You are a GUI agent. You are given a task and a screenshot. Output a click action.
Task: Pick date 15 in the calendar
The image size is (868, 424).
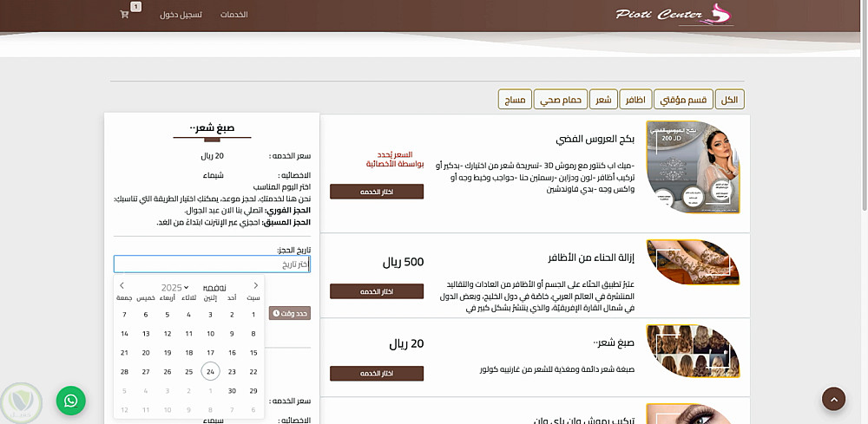click(x=253, y=353)
